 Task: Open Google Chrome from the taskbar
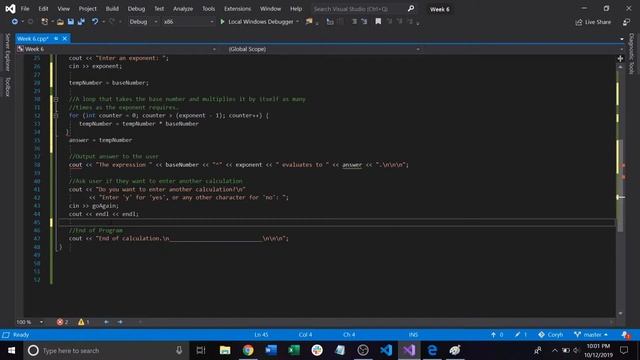tap(248, 350)
